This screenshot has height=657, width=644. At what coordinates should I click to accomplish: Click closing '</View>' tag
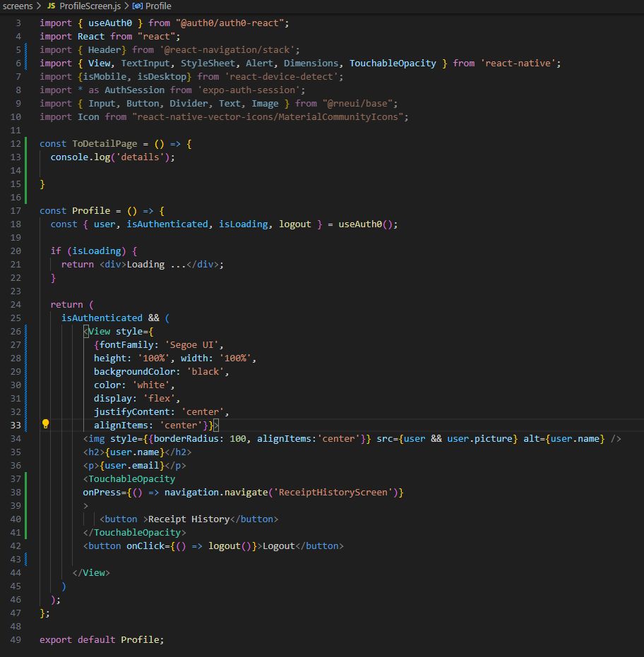coord(91,573)
